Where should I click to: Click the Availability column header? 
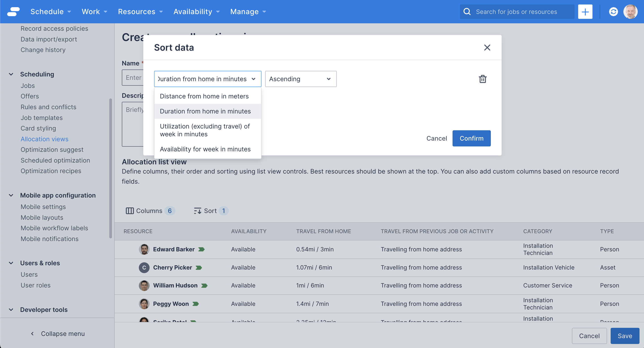pyautogui.click(x=249, y=231)
